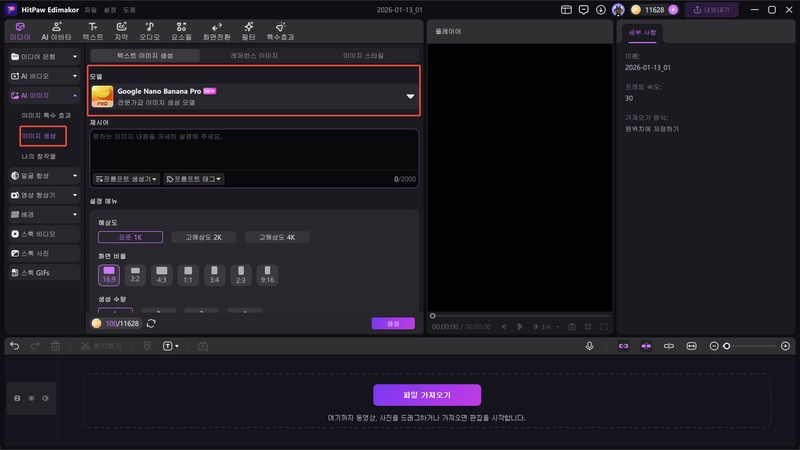Choose the 3:2 aspect ratio
Image resolution: width=800 pixels, height=450 pixels.
point(135,274)
